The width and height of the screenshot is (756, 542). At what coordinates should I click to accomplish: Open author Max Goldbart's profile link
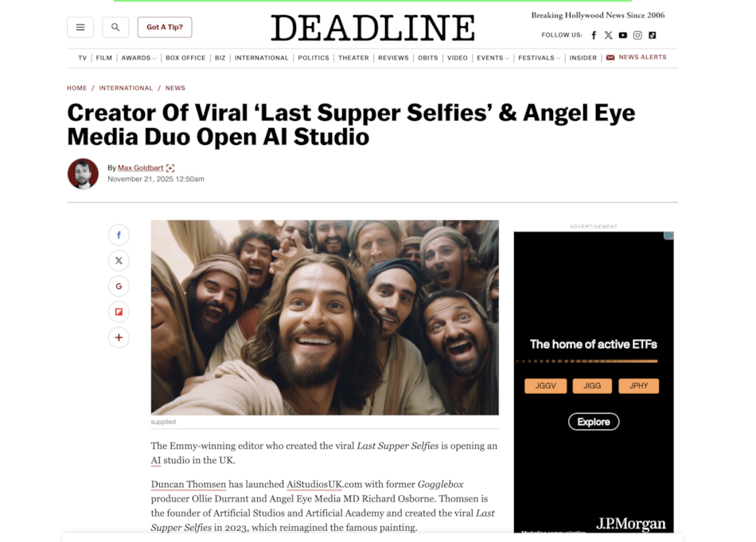[x=140, y=168]
